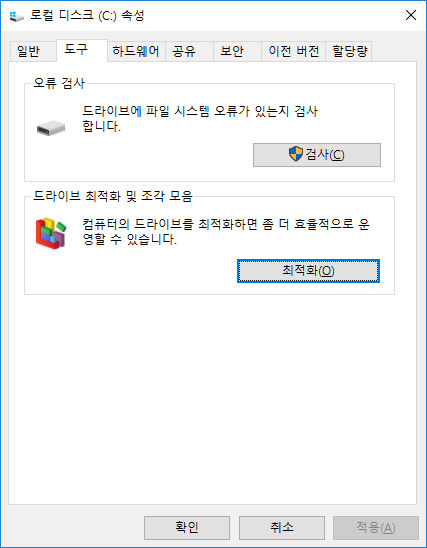This screenshot has height=548, width=427.
Task: Click the 최적화(O) button
Action: (x=308, y=271)
